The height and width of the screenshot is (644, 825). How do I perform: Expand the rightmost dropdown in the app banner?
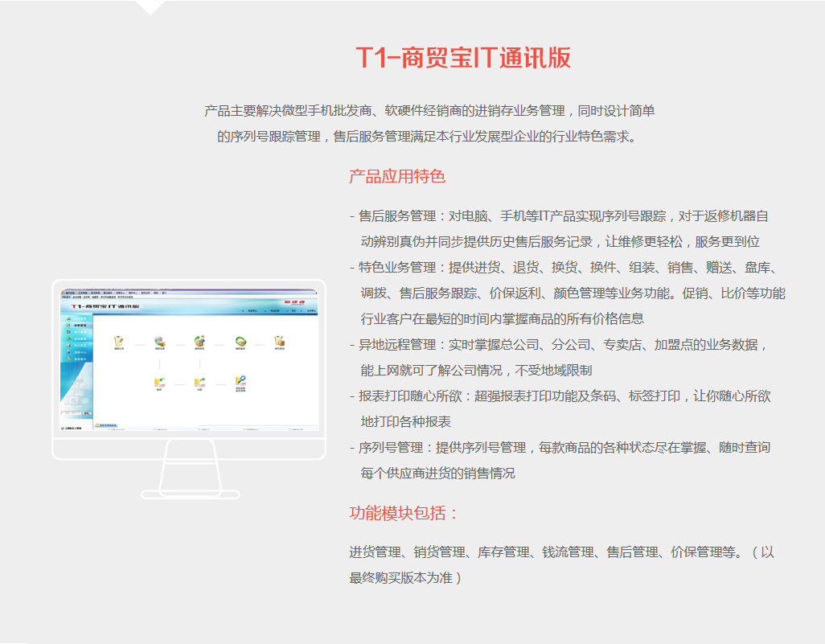coord(310,310)
